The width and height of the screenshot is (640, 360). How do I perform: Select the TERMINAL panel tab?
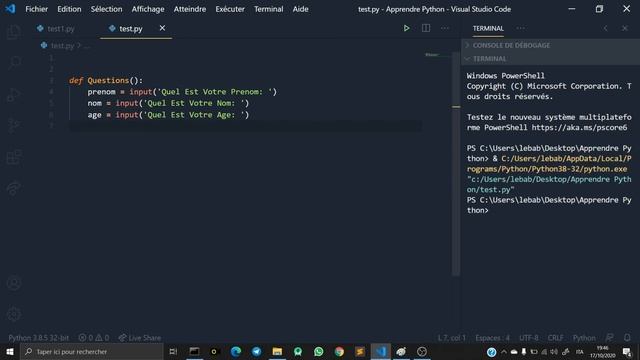(x=488, y=28)
